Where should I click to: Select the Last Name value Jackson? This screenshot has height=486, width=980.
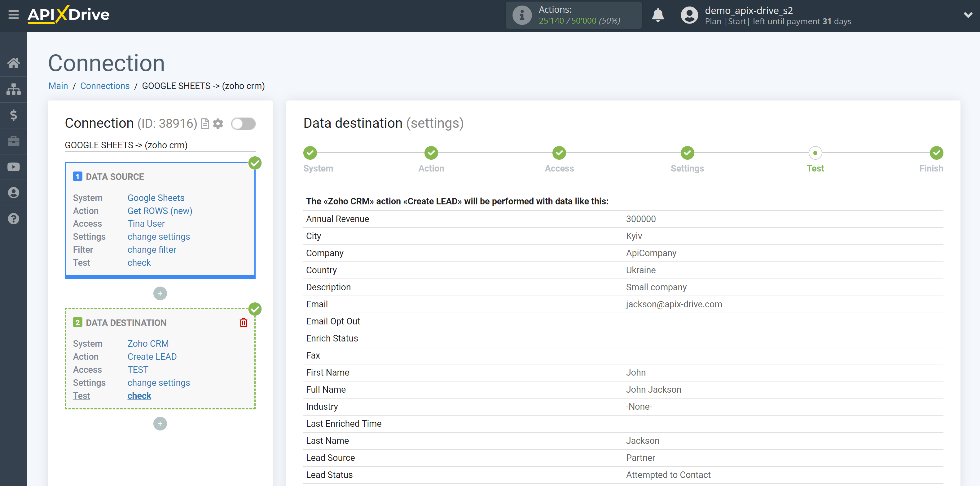coord(643,441)
